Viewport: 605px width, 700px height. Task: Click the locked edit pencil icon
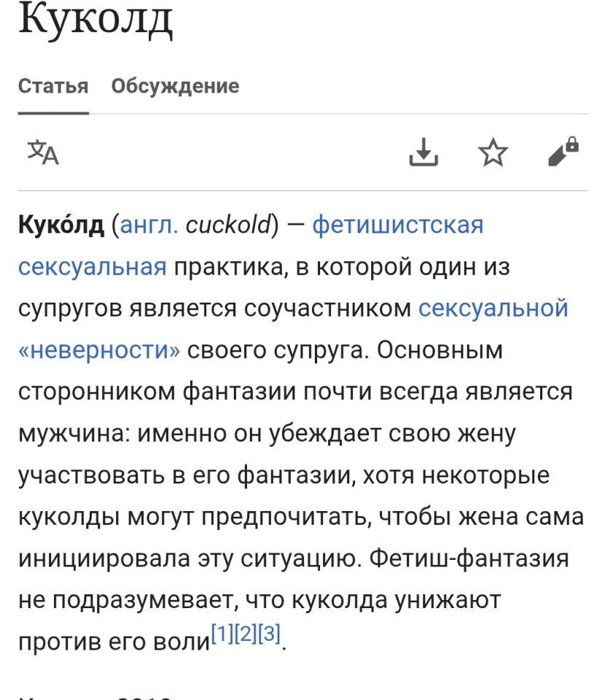(x=563, y=151)
